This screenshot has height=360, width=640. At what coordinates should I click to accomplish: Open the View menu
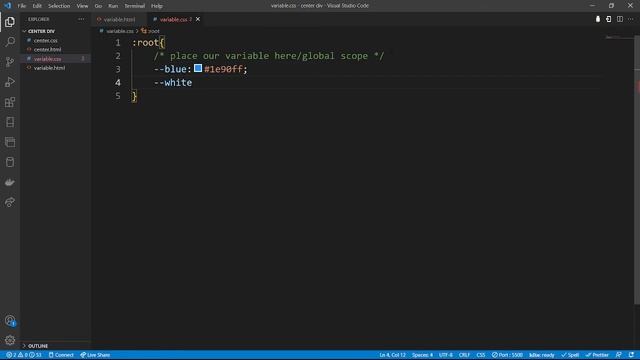click(x=82, y=6)
